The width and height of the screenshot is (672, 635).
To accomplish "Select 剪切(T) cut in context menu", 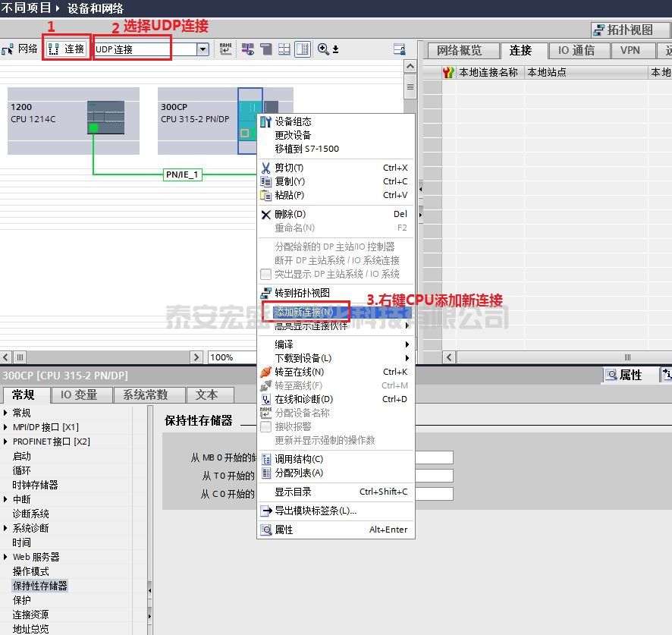I will pos(289,168).
